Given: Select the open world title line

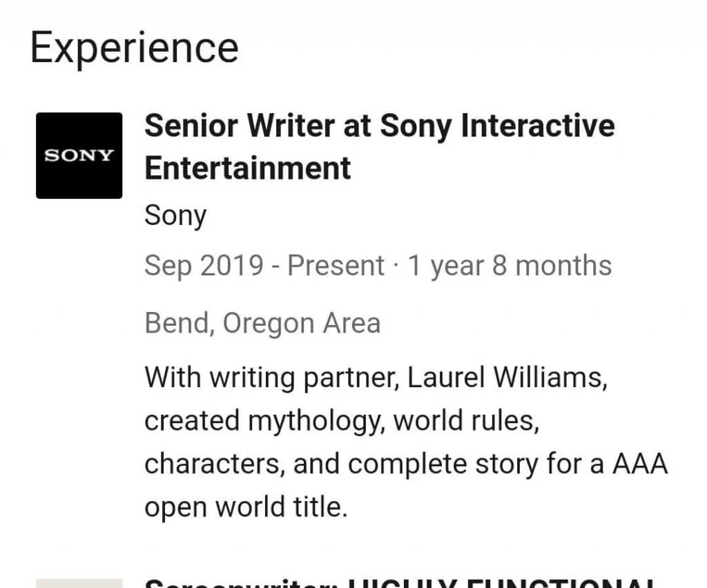Looking at the screenshot, I should tap(246, 507).
